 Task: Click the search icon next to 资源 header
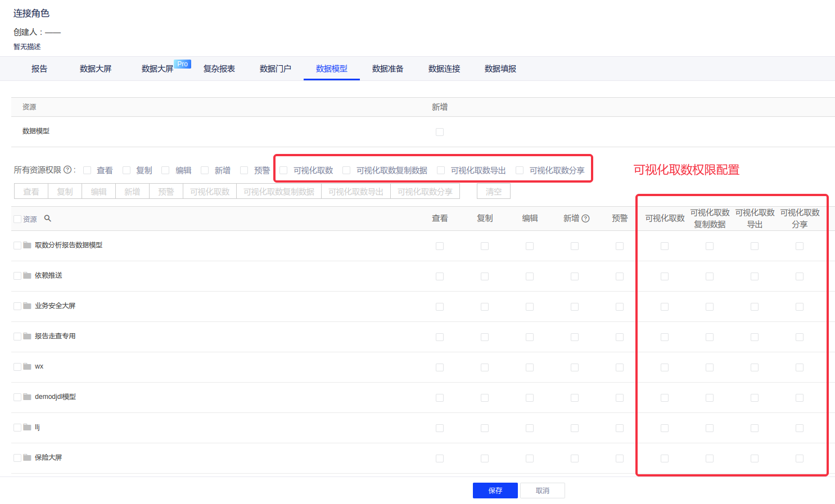click(48, 219)
